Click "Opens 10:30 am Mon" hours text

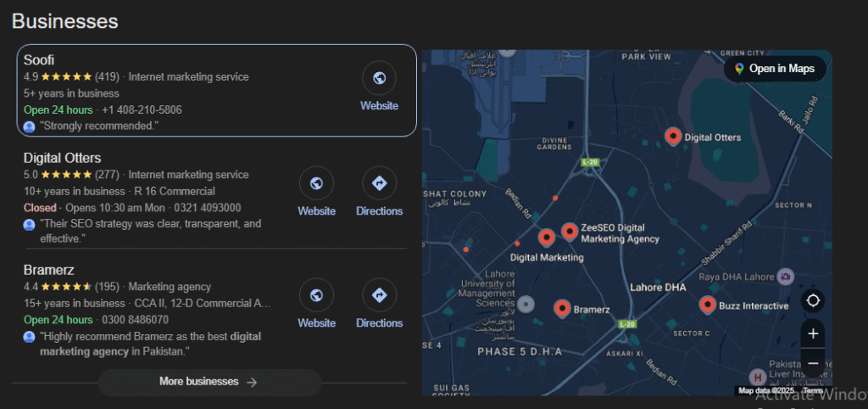coord(115,208)
